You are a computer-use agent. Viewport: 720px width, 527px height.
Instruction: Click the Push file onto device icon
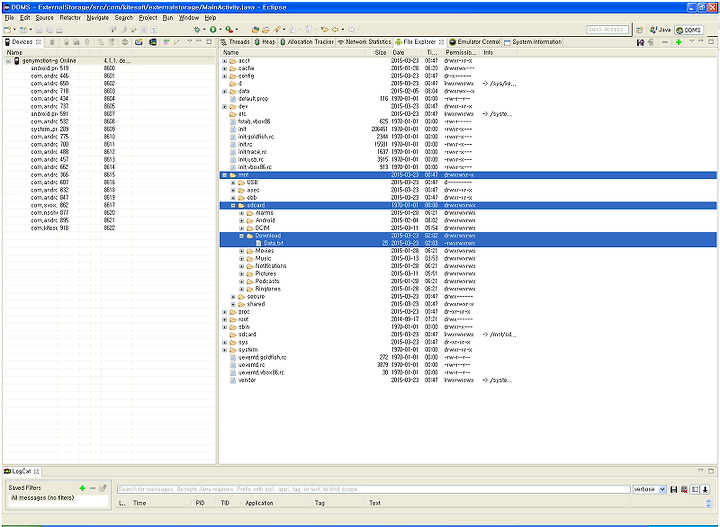click(651, 42)
